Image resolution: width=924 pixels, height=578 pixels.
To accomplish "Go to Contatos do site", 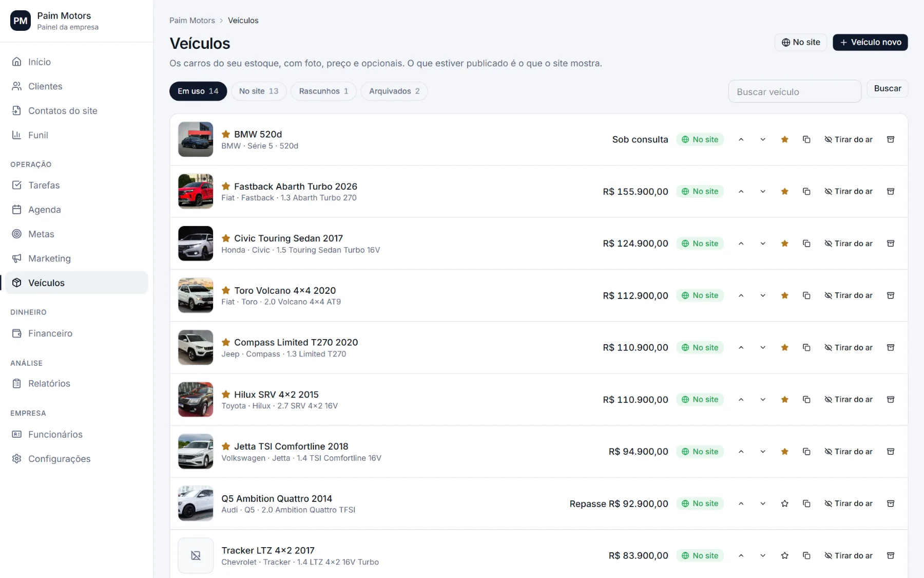I will click(x=77, y=110).
